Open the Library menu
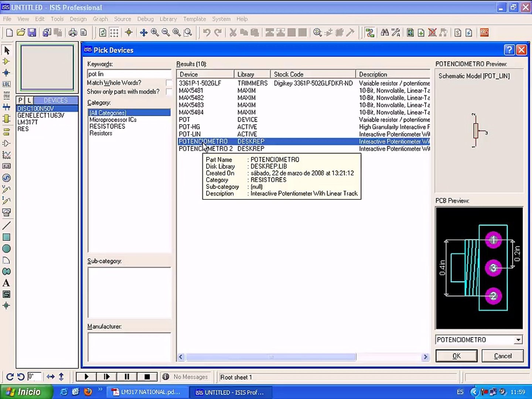This screenshot has height=399, width=532. (168, 19)
